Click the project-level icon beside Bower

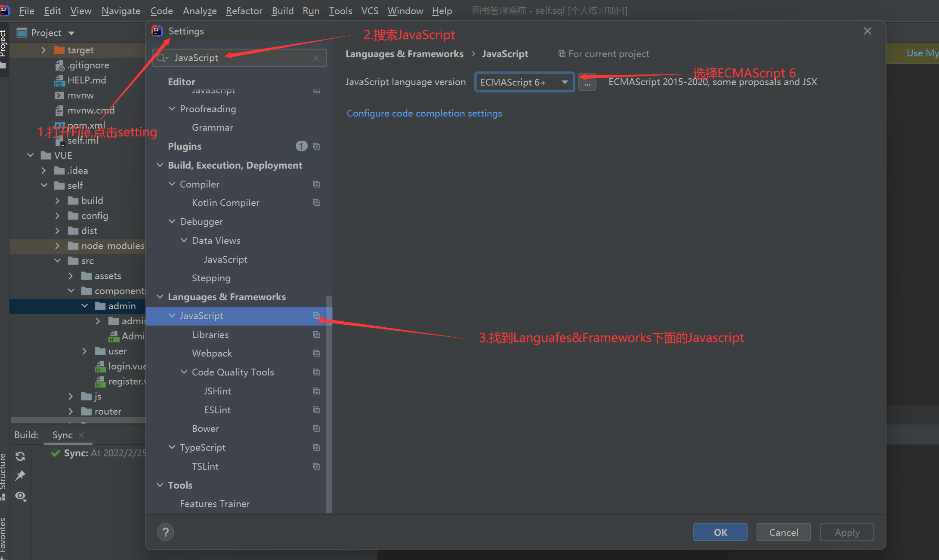pos(316,428)
